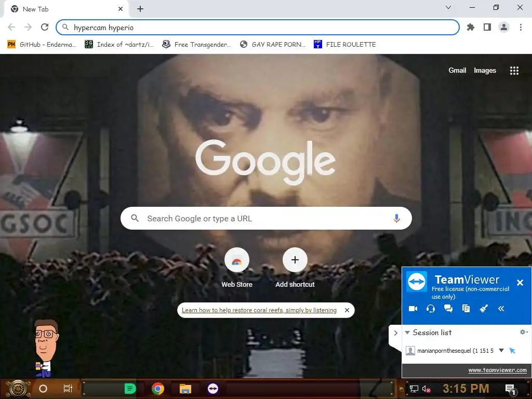Open the 'GitHub - Enderma...' bookmark
Image resolution: width=532 pixels, height=399 pixels.
coord(42,45)
